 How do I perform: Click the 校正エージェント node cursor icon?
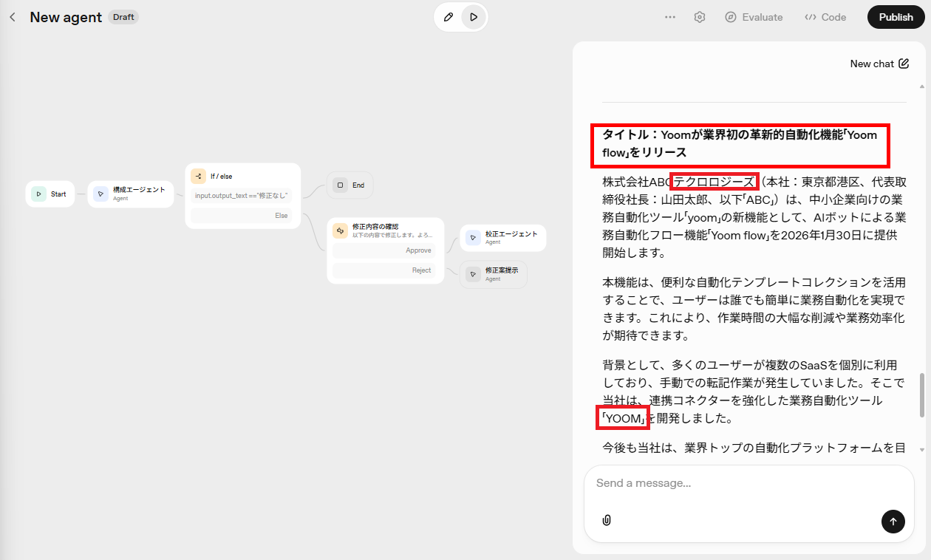click(x=473, y=237)
